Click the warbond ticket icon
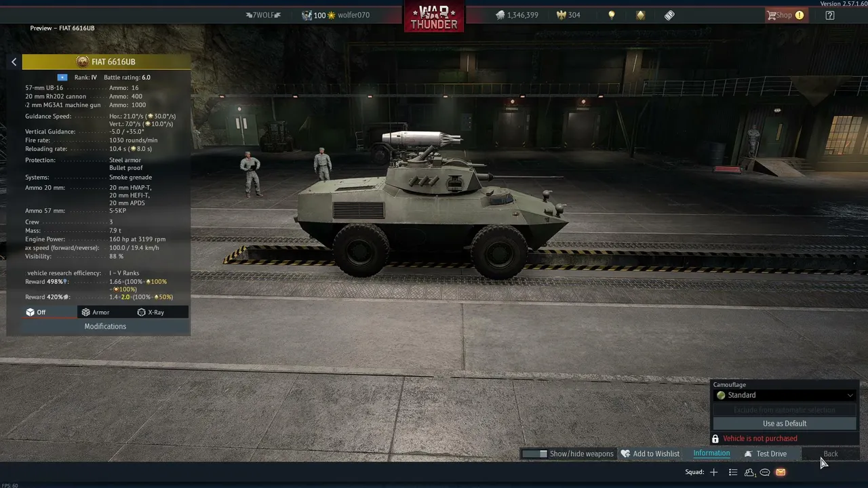Screen dimensions: 868x488 [x=669, y=15]
